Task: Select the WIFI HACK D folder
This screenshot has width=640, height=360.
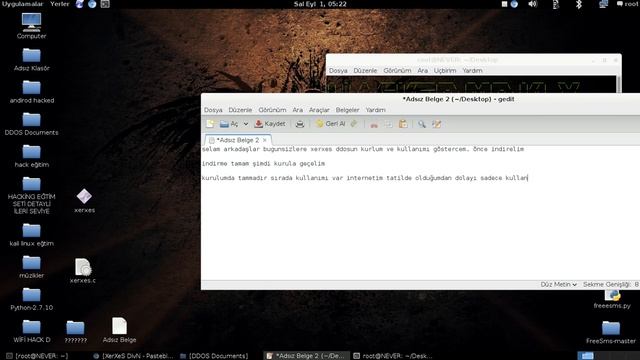Action: pyautogui.click(x=31, y=331)
